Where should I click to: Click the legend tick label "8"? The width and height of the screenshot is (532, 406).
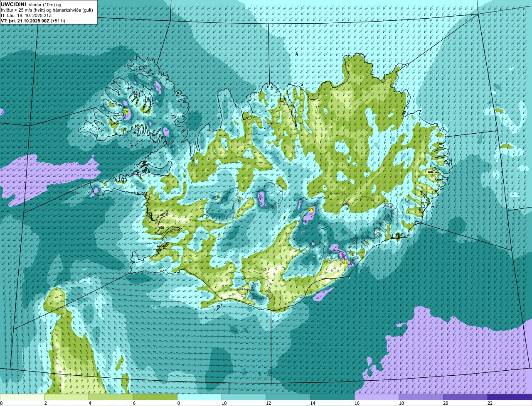[178, 403]
